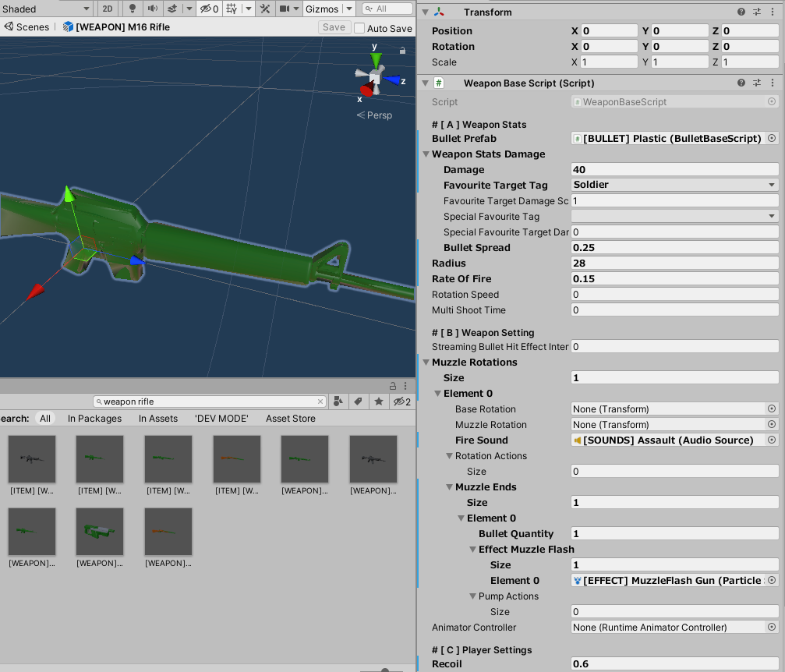Click the Search by Type icon
Viewport: 785px width, 672px height.
pyautogui.click(x=338, y=401)
